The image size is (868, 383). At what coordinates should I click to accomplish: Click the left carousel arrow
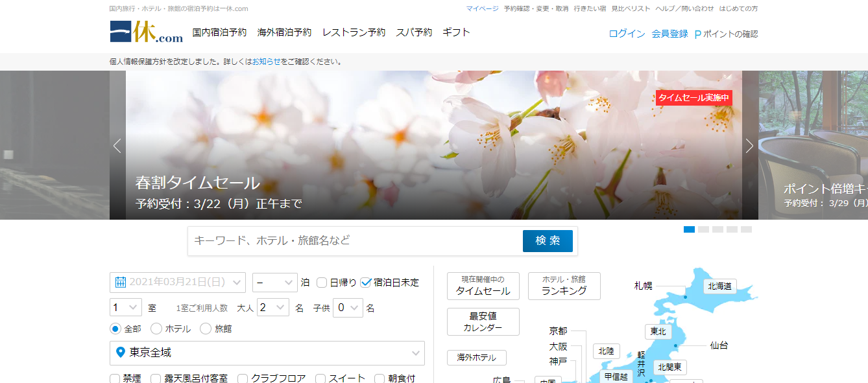pos(117,146)
